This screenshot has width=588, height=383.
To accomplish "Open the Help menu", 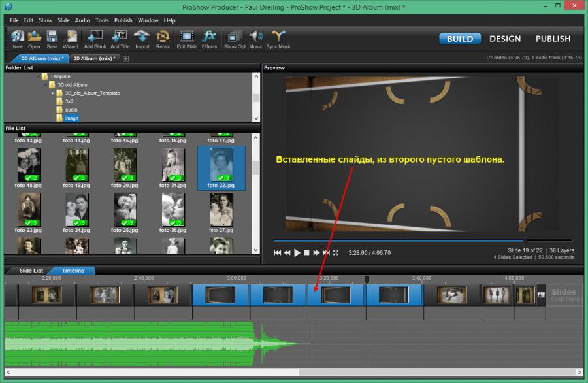I will 169,20.
